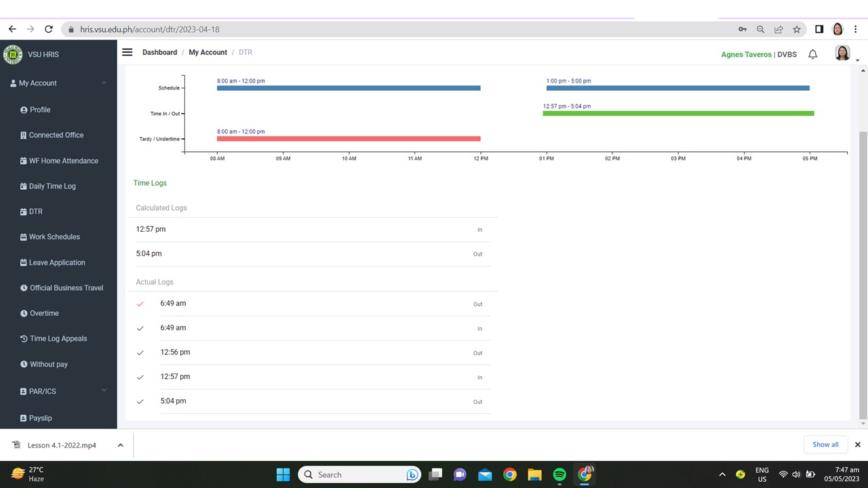The image size is (868, 488).
Task: Click Show all downloads button
Action: (825, 445)
